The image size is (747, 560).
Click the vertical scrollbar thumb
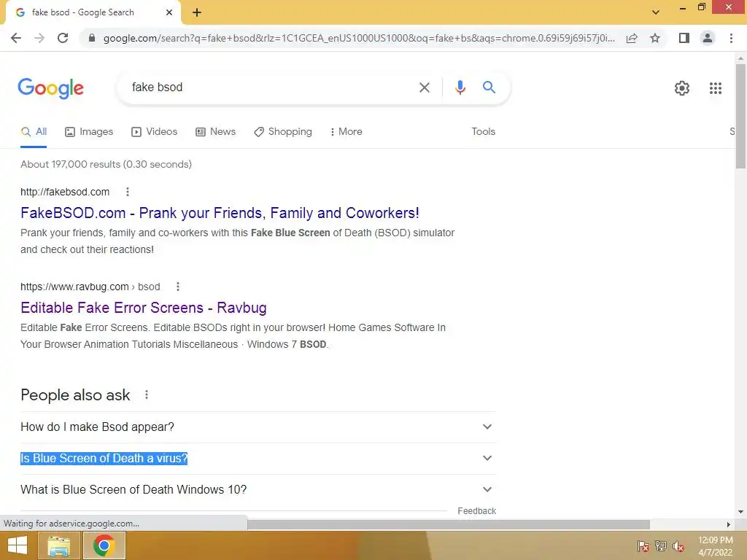click(740, 116)
